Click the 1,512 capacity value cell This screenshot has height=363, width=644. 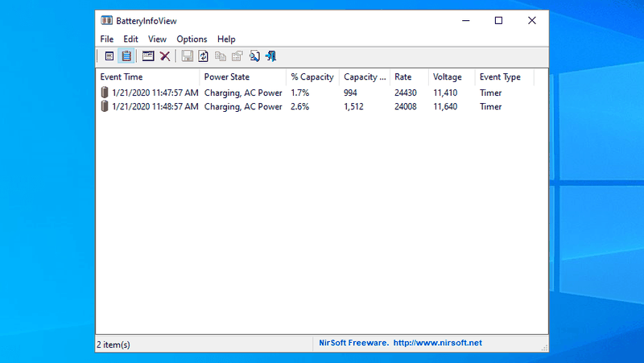point(353,107)
